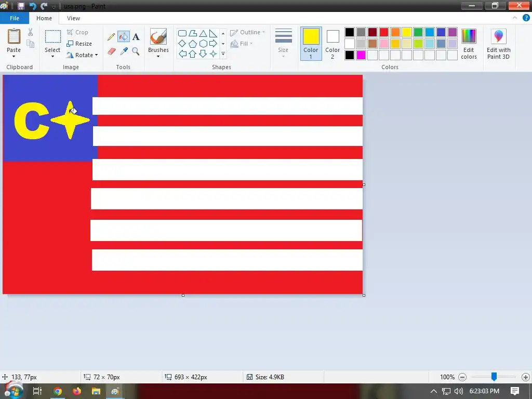The height and width of the screenshot is (399, 532).
Task: Open Paint help question mark icon
Action: click(526, 18)
